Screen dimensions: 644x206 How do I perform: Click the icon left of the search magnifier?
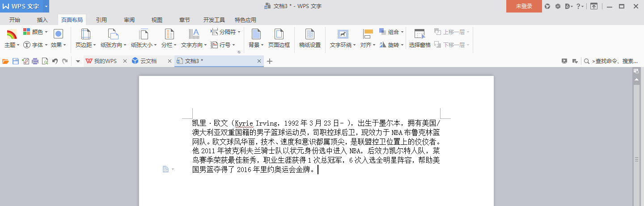575,61
